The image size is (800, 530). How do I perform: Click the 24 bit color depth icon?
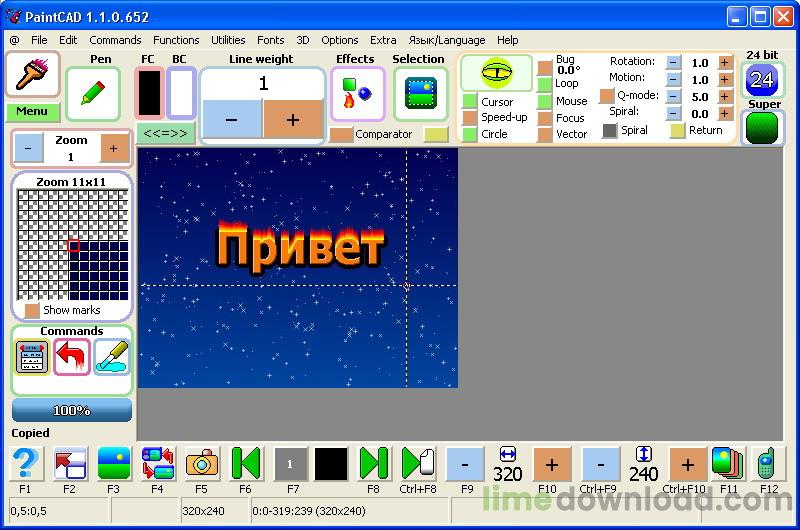point(762,80)
